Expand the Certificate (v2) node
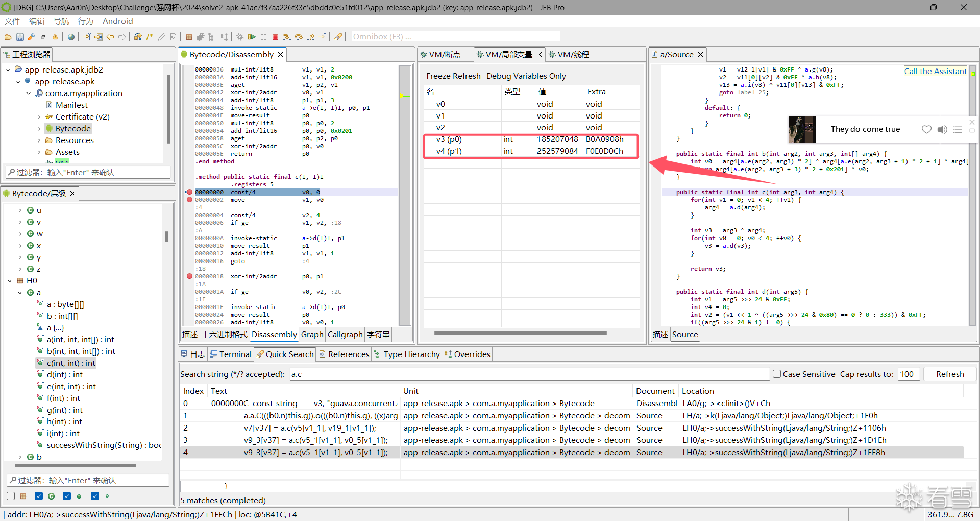980x521 pixels. point(39,117)
